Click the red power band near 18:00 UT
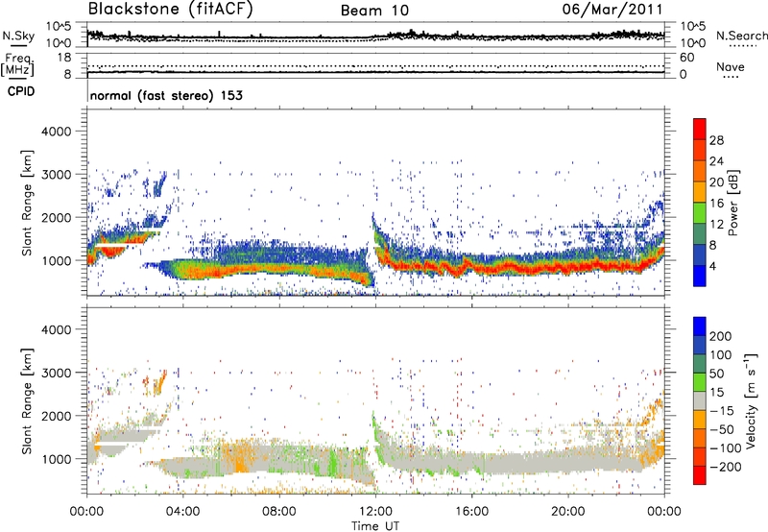The image size is (768, 532). coord(520,268)
